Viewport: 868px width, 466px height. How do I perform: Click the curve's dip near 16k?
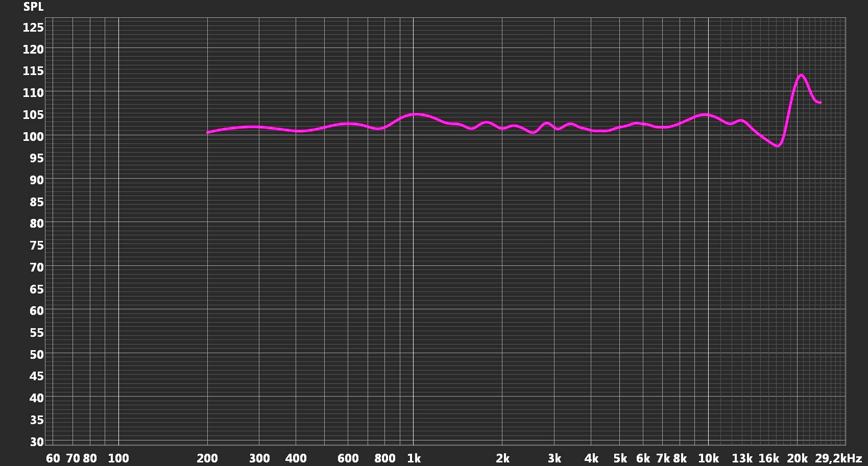point(777,145)
